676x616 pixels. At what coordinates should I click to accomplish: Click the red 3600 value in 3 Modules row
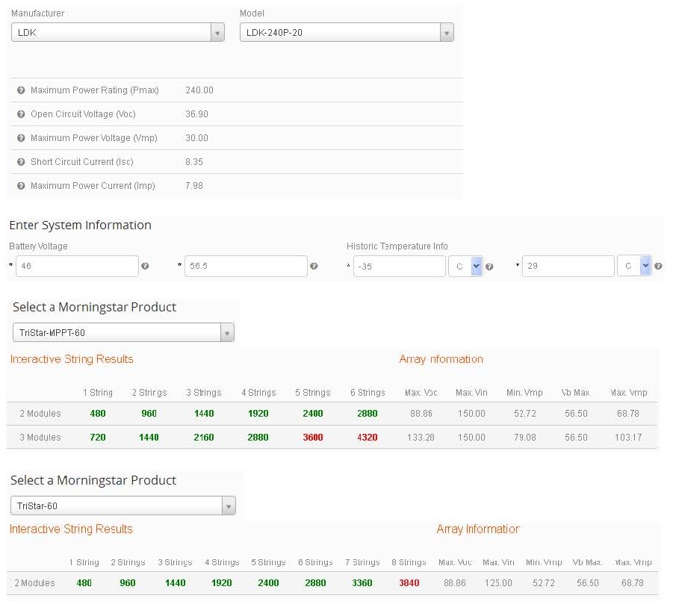pos(313,437)
